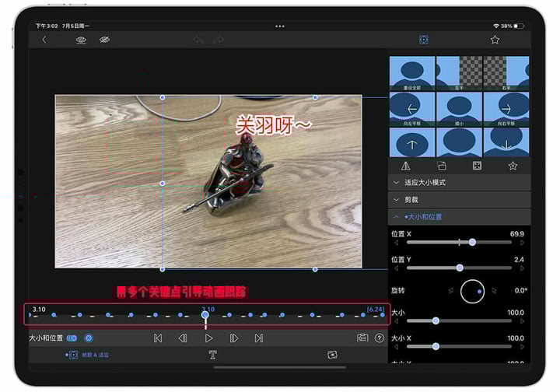Open the three-dots menu at screen top
The image size is (560, 392).
coord(280,26)
